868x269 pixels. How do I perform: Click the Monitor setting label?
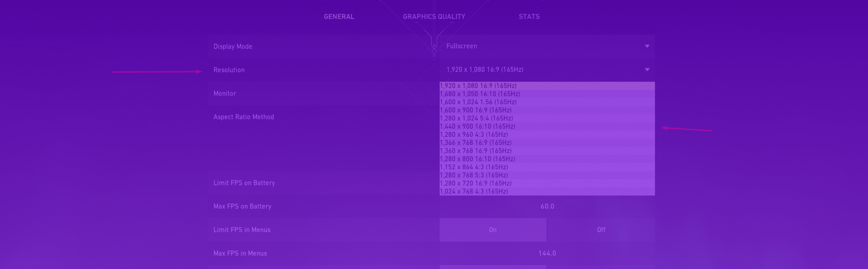tap(225, 93)
